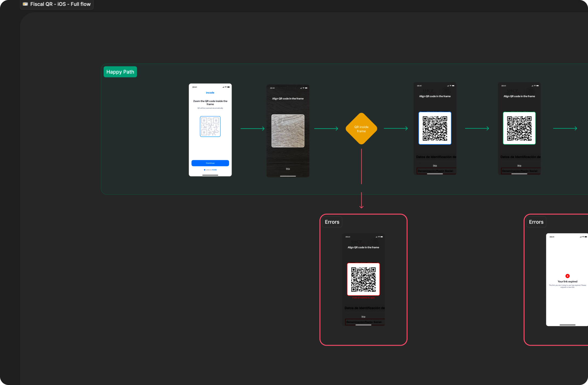Select the textured camera frame on the second screen
The height and width of the screenshot is (385, 588).
click(x=288, y=131)
